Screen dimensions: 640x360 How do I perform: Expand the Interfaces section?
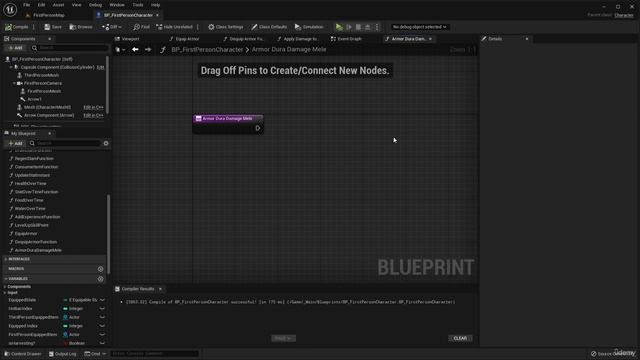[x=6, y=259]
